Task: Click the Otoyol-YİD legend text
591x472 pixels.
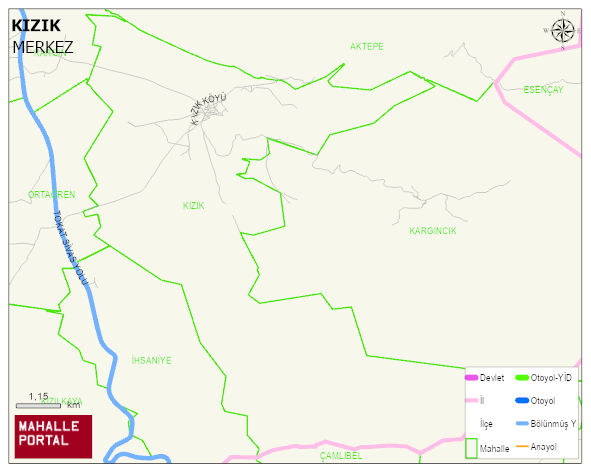Action: [551, 378]
